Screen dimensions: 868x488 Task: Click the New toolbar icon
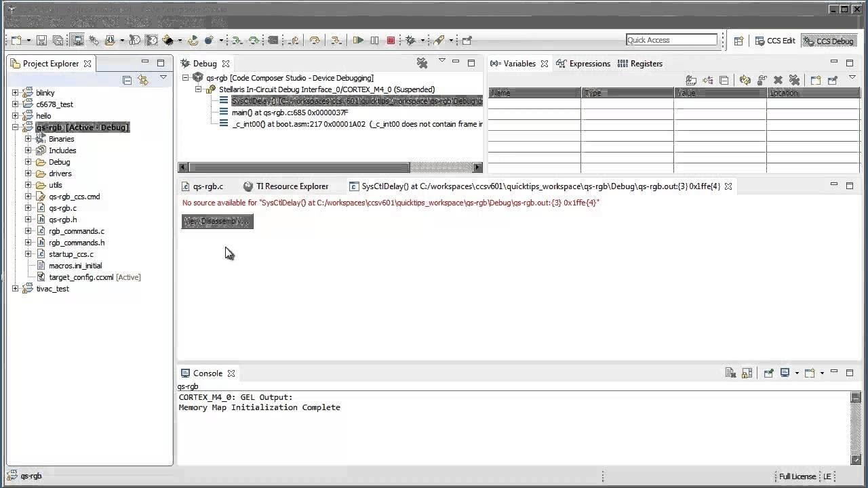pyautogui.click(x=16, y=41)
